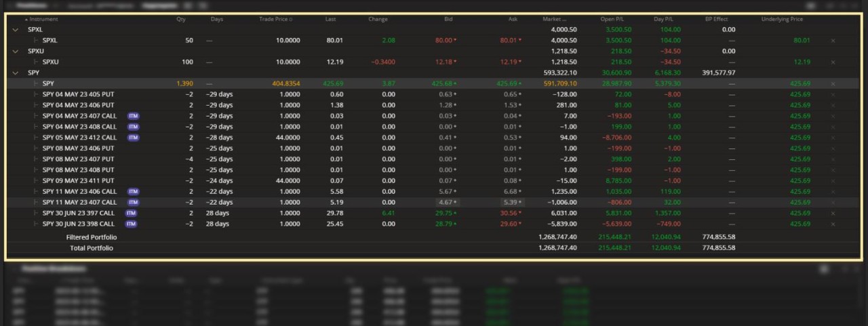Viewport: 868px width, 326px height.
Task: Sort by the Days column header
Action: 217,20
